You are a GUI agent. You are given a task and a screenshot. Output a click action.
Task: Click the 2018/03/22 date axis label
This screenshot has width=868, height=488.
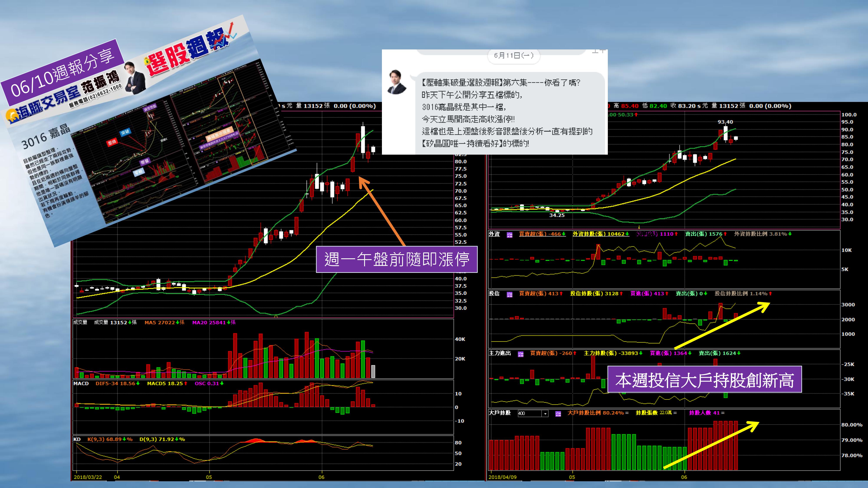pyautogui.click(x=88, y=477)
